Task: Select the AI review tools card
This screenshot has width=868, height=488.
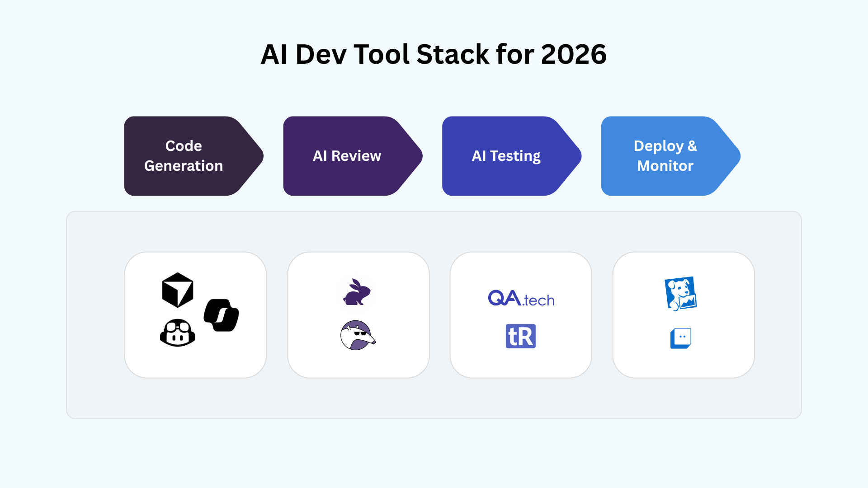Action: [x=359, y=315]
